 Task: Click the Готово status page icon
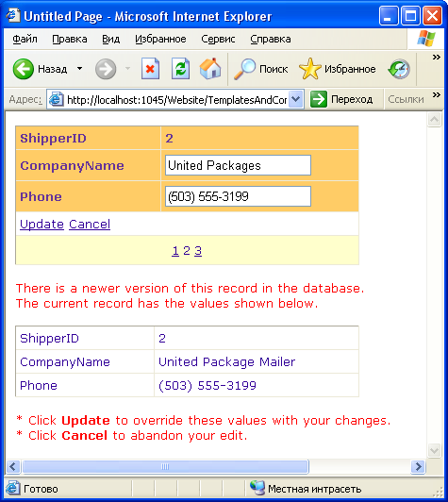13,488
